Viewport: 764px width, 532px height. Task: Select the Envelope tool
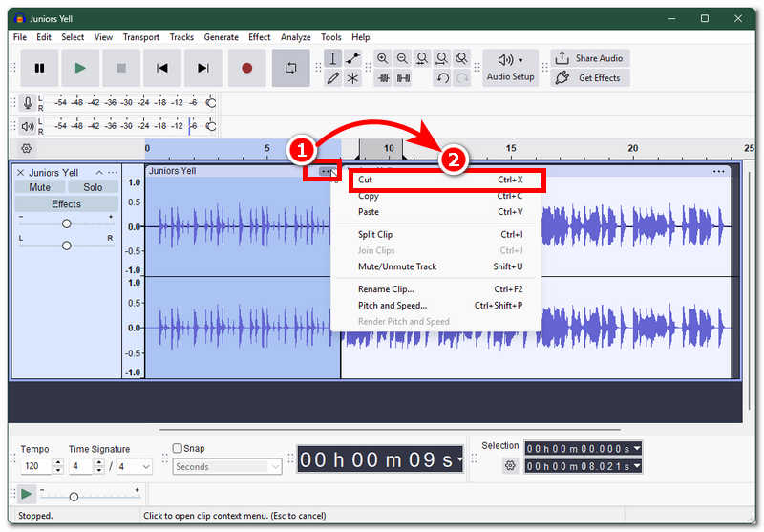352,59
